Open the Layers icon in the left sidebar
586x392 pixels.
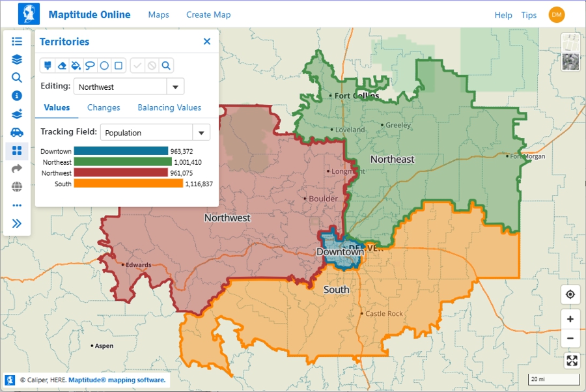point(17,59)
